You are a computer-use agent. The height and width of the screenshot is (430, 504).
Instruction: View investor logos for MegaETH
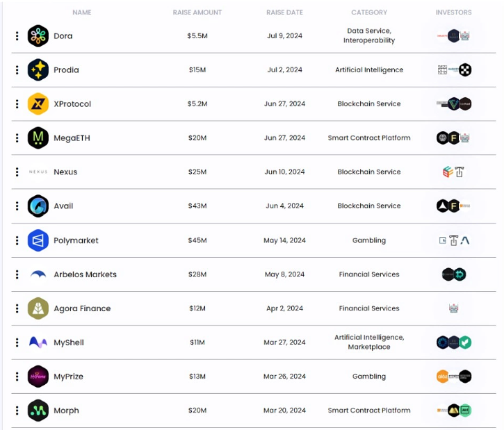click(x=453, y=138)
